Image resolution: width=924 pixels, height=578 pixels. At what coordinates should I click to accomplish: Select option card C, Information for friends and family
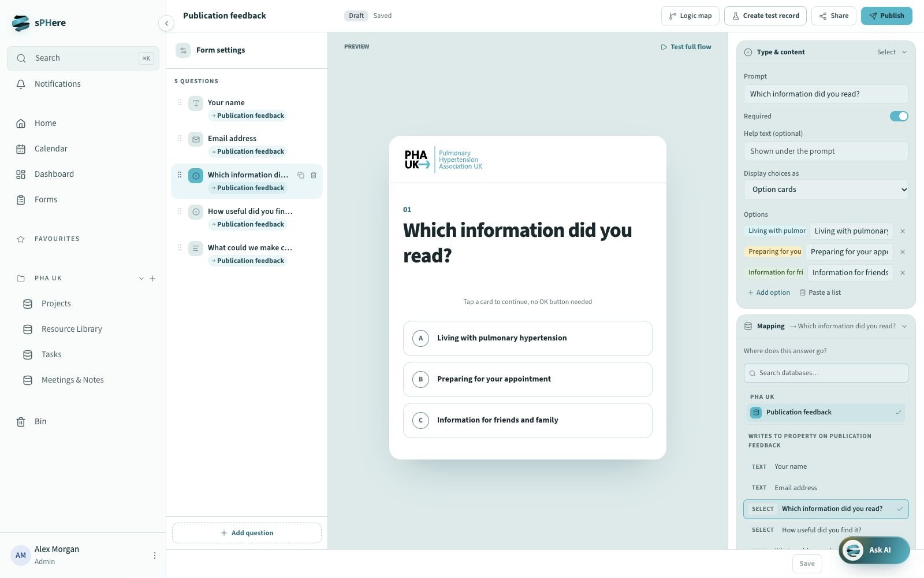(528, 420)
